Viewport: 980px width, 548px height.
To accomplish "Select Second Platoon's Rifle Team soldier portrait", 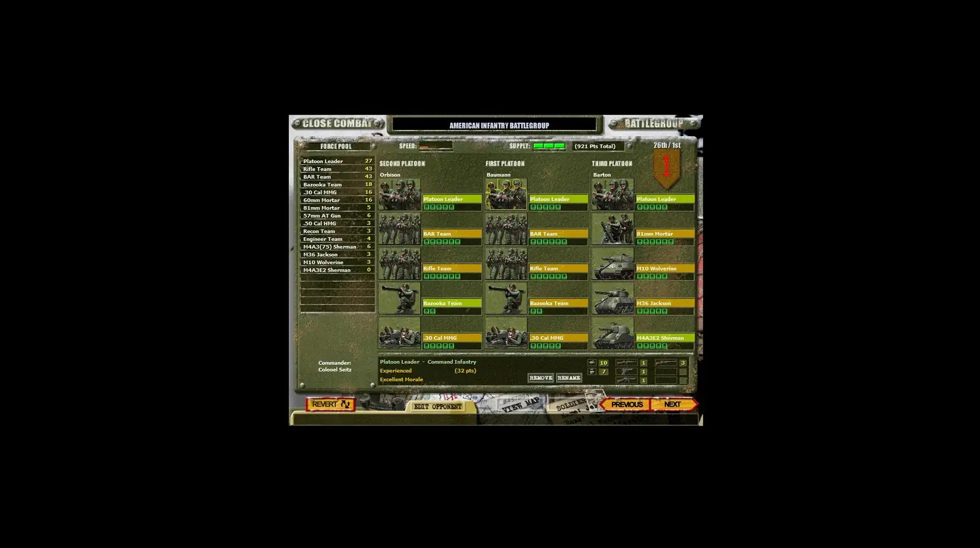I will point(399,264).
